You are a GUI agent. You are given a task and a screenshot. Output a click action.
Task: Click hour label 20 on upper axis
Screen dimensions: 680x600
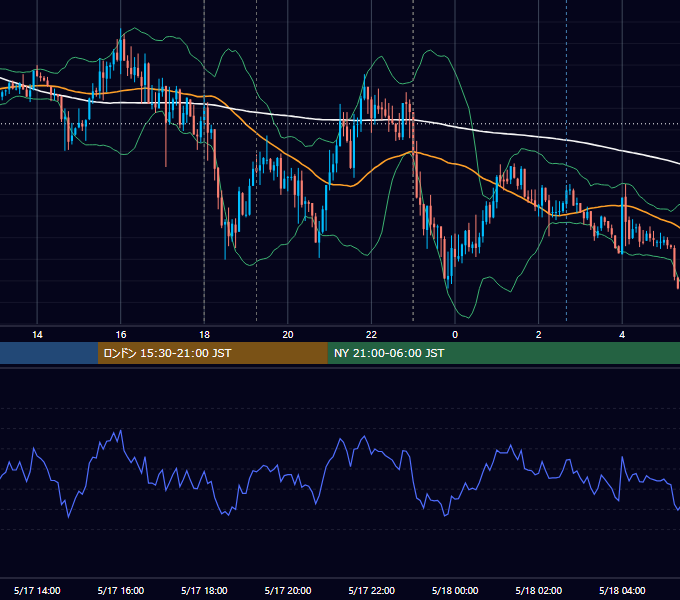[x=288, y=335]
